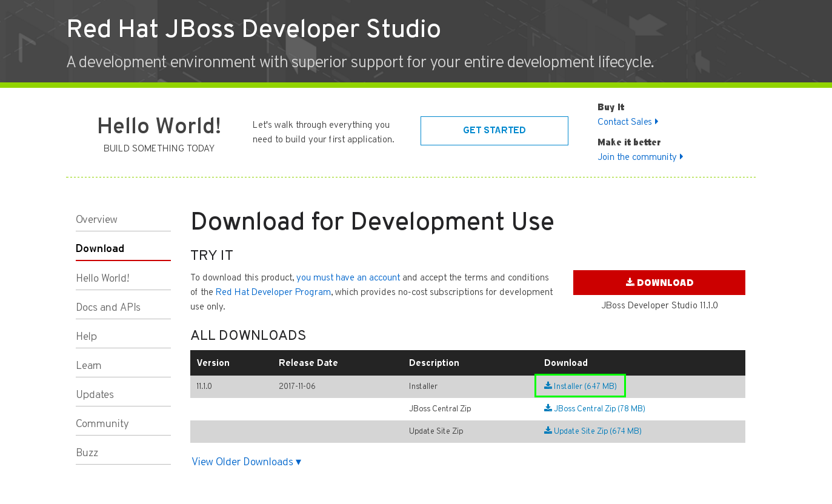Click 'BUILD SOMETHING TODAY' text
The height and width of the screenshot is (504, 832).
tap(159, 148)
